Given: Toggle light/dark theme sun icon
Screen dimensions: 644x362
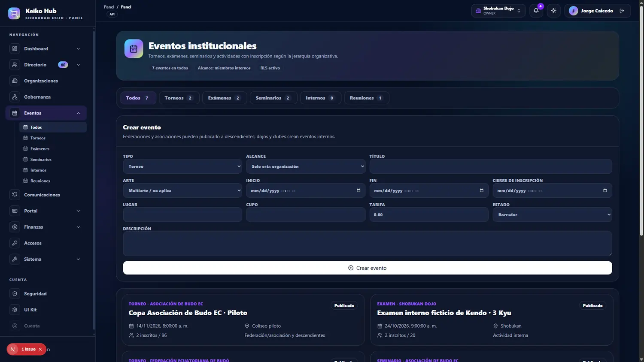Looking at the screenshot, I should 553,11.
